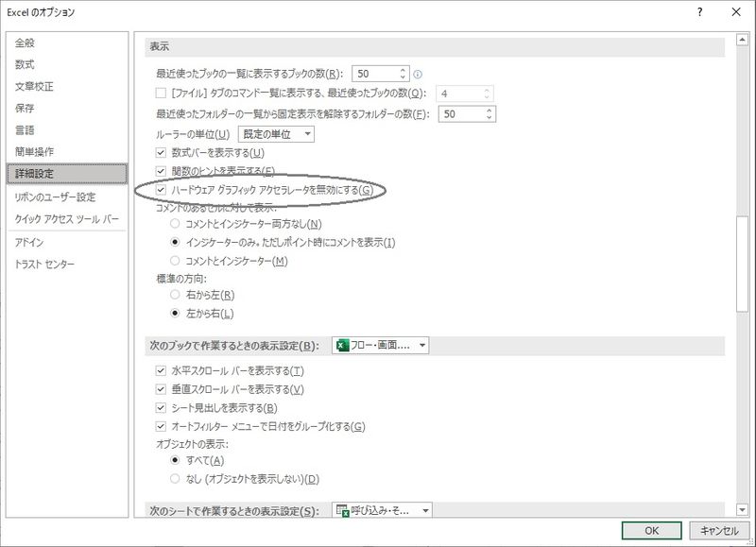
Task: Switch to リボンのユーザー設定 category
Action: point(55,197)
